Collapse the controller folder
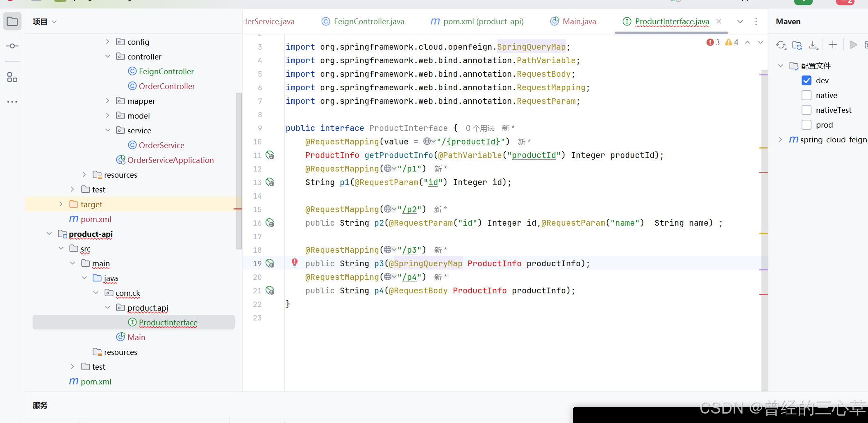 coord(107,56)
